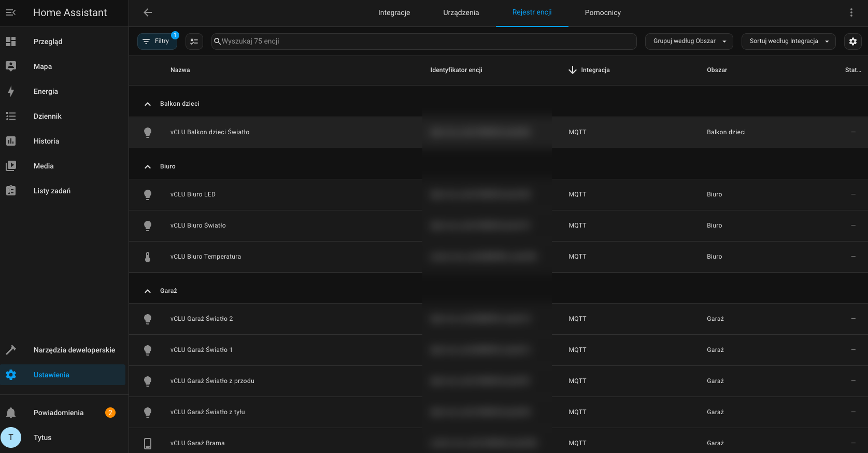Open the Przegląd dashboard icon
Image resolution: width=868 pixels, height=453 pixels.
[x=11, y=41]
